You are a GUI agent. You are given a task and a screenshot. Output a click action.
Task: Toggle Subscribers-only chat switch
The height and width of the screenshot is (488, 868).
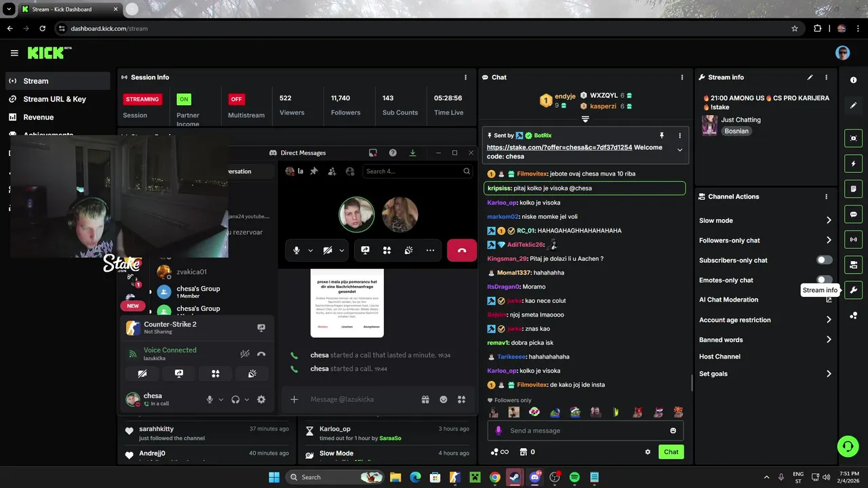pos(824,260)
